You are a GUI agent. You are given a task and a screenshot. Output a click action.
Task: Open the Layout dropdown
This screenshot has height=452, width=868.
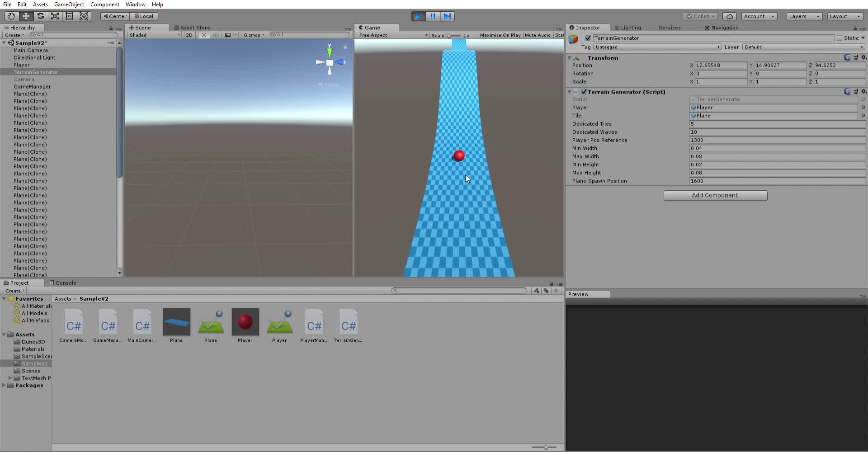845,16
